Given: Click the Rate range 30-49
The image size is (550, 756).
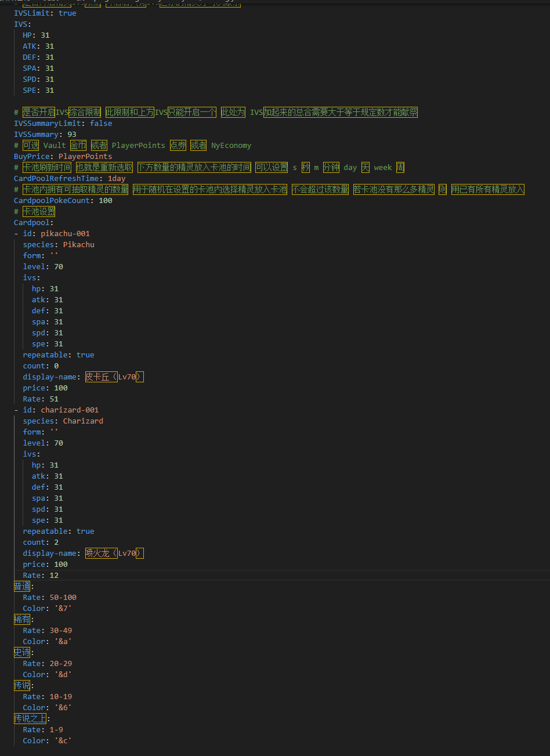Looking at the screenshot, I should click(x=61, y=630).
